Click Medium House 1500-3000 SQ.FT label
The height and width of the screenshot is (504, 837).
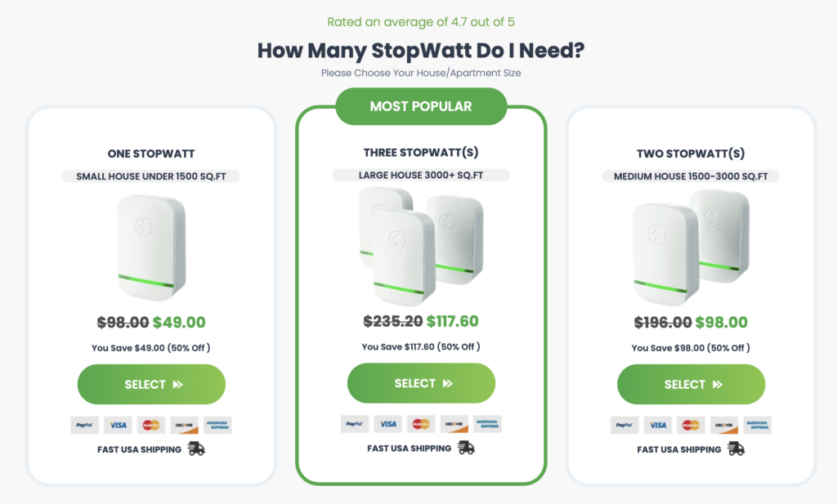click(x=691, y=176)
